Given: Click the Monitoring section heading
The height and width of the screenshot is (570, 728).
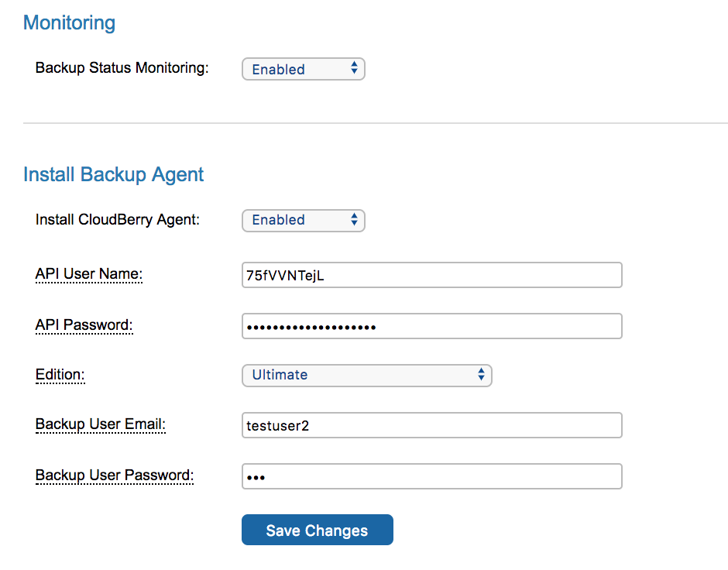Looking at the screenshot, I should coord(69,22).
